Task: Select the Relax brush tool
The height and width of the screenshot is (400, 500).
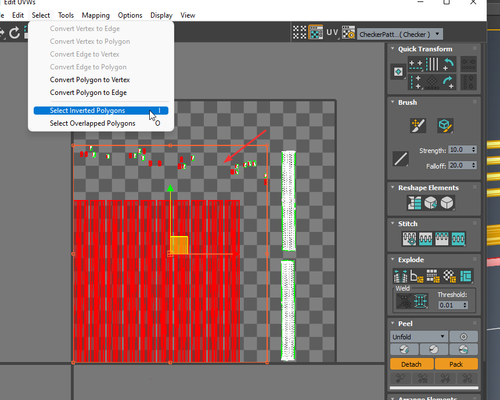Action: point(445,126)
